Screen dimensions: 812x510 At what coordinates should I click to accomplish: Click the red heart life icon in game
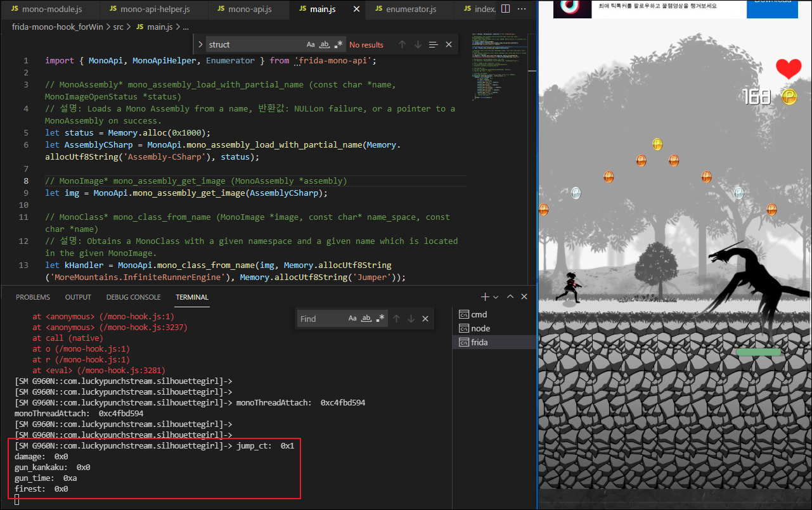(x=789, y=68)
